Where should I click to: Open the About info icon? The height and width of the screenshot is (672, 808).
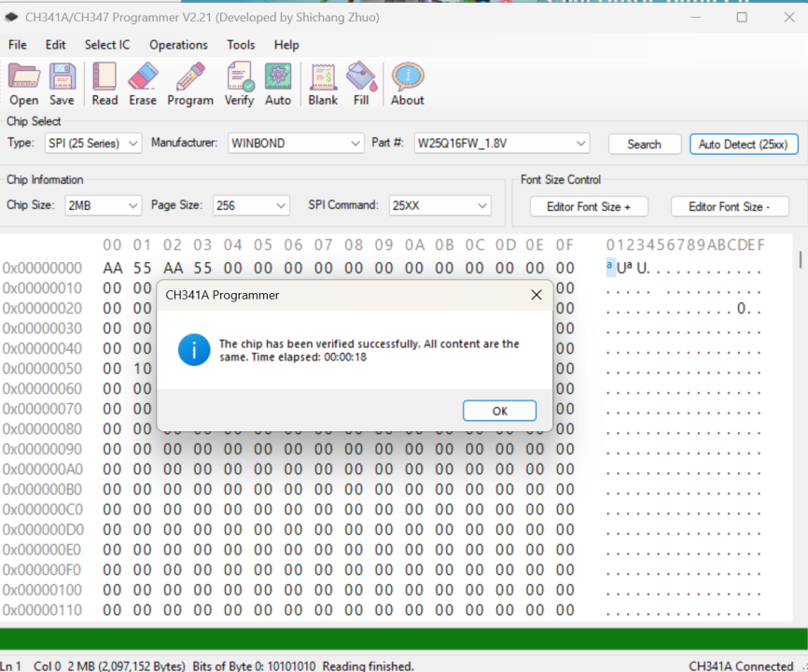407,84
